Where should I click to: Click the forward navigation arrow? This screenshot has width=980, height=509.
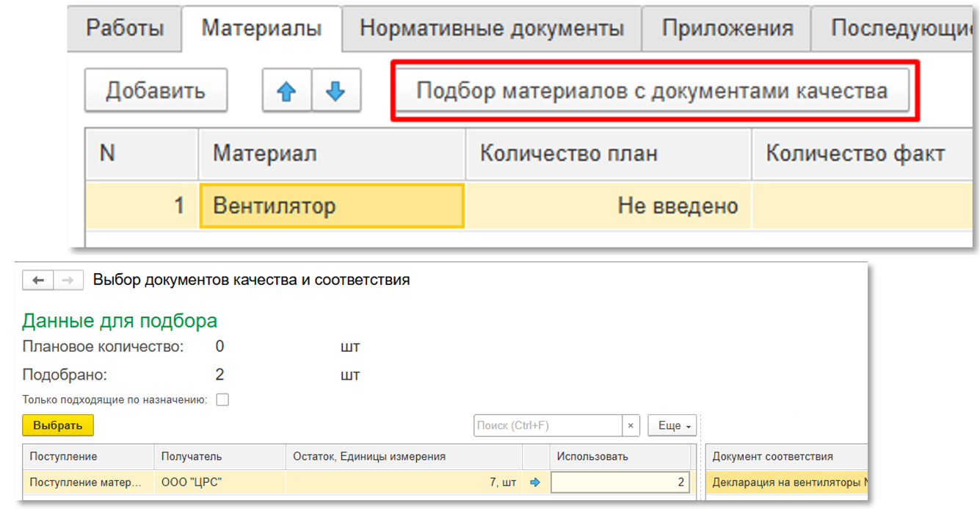[x=66, y=280]
